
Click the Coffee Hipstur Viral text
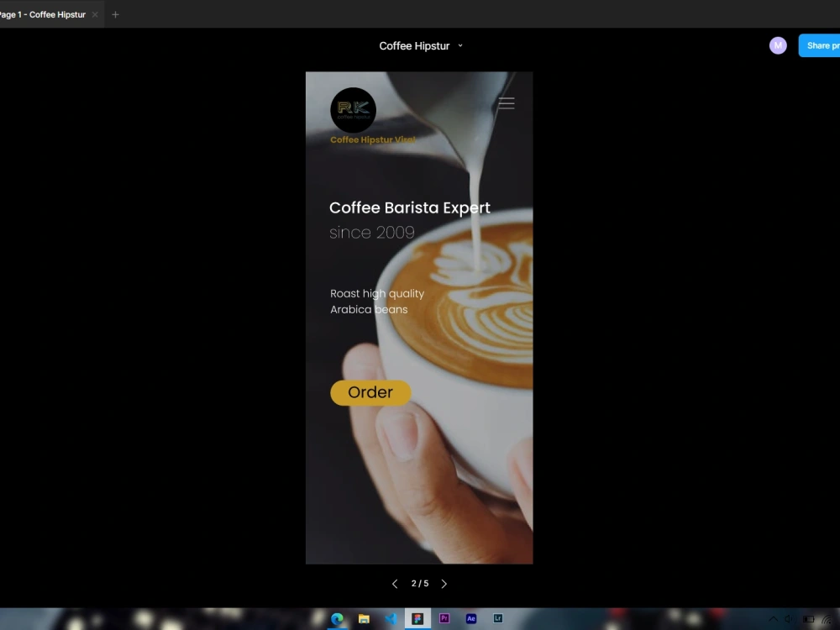tap(373, 139)
